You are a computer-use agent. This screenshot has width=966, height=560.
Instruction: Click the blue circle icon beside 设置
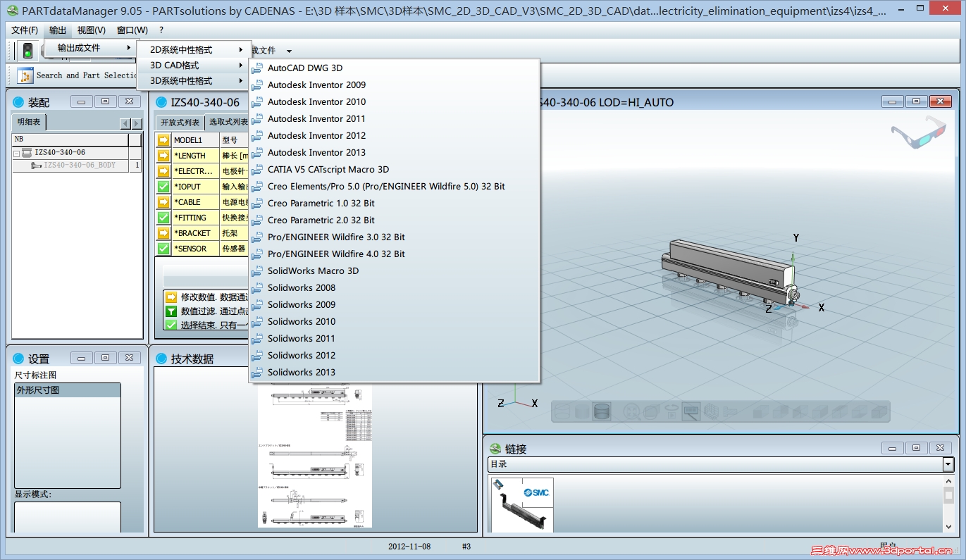(x=18, y=359)
